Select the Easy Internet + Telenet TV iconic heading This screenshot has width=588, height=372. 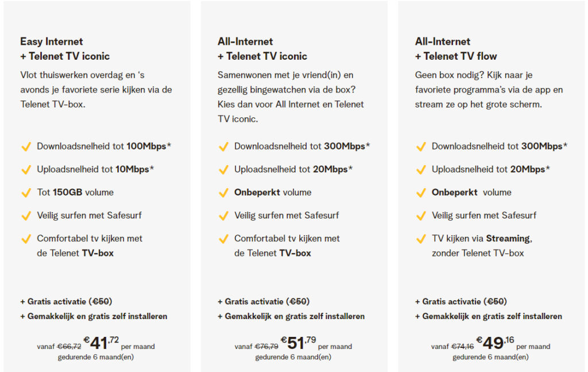[x=65, y=49]
